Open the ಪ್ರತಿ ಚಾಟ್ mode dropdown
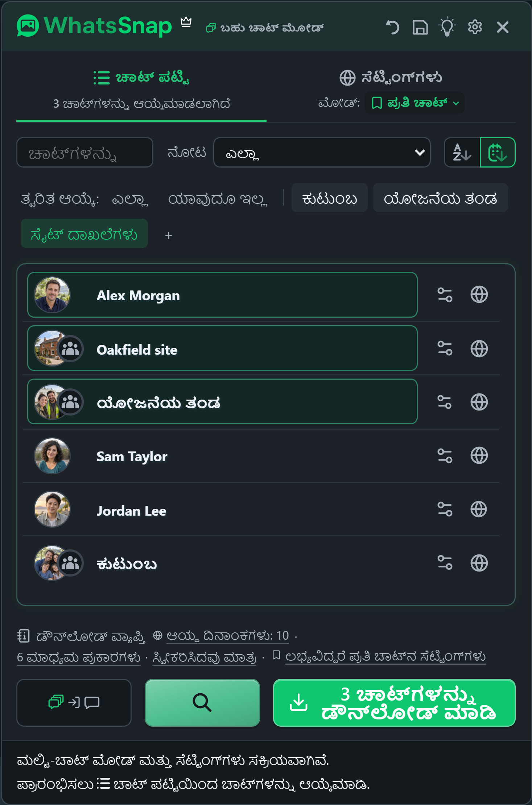Image resolution: width=532 pixels, height=805 pixels. [x=415, y=103]
